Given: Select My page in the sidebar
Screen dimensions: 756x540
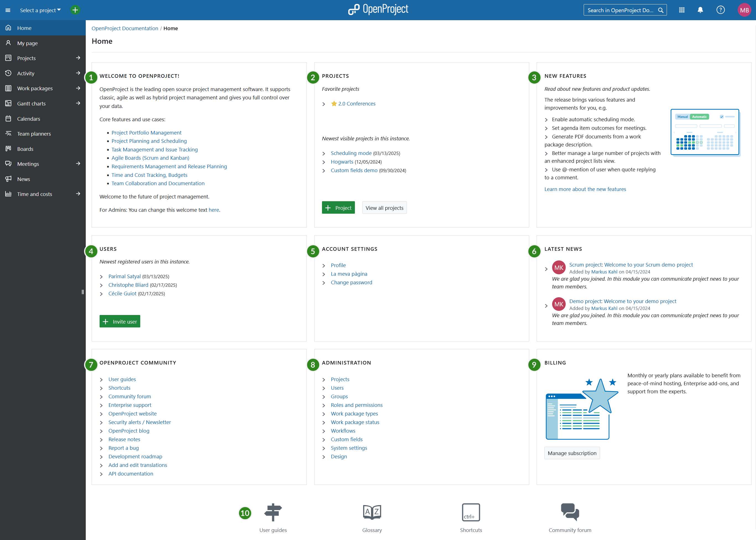Looking at the screenshot, I should click(x=43, y=43).
